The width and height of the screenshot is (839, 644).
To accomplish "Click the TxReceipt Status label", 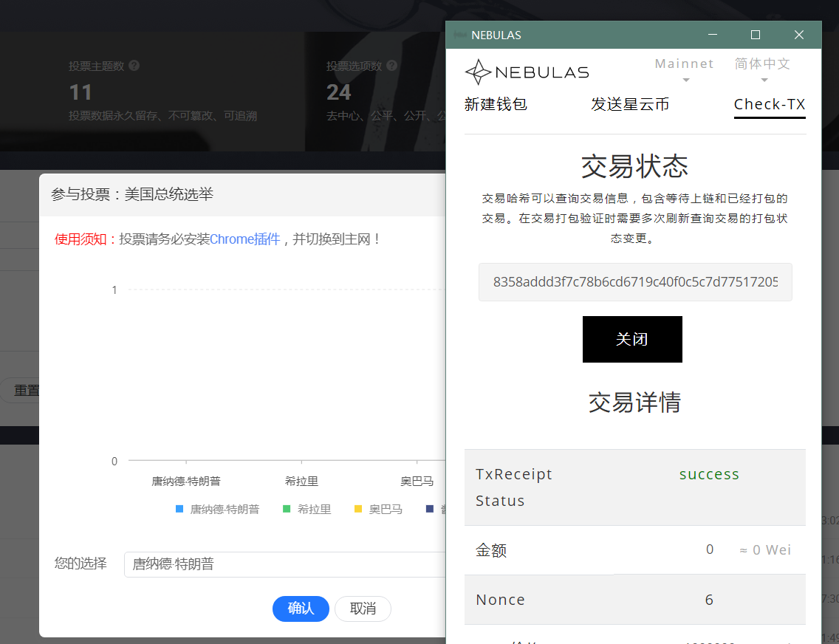I will [x=514, y=487].
